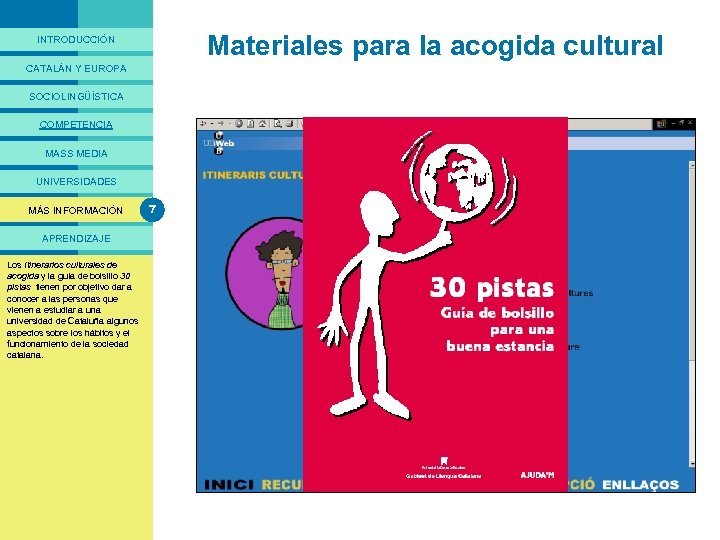720x540 pixels.
Task: Click the cartoon character avatar circle
Action: (265, 273)
